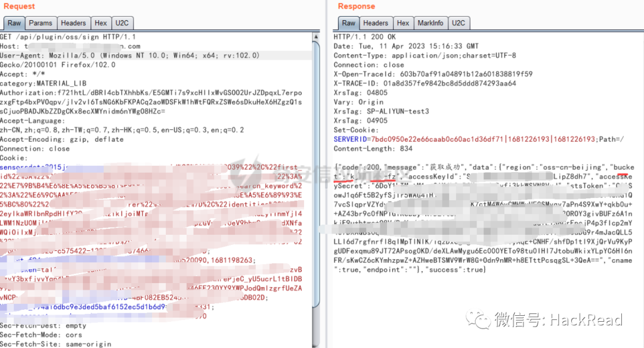This screenshot has height=348, width=644.
Task: Select the Request Raw tab
Action: pyautogui.click(x=14, y=23)
